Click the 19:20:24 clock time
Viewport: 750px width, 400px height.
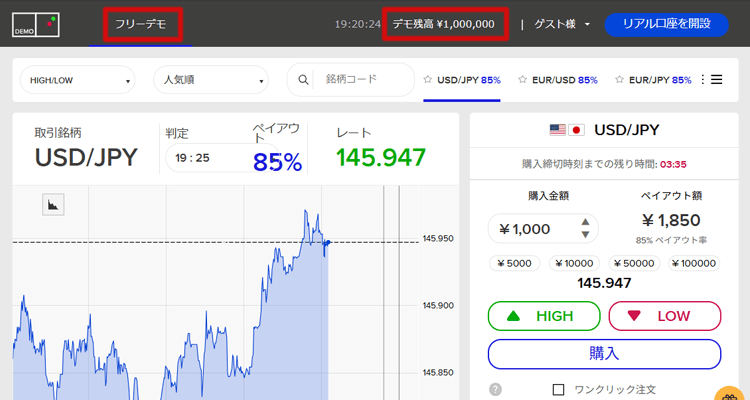[357, 24]
